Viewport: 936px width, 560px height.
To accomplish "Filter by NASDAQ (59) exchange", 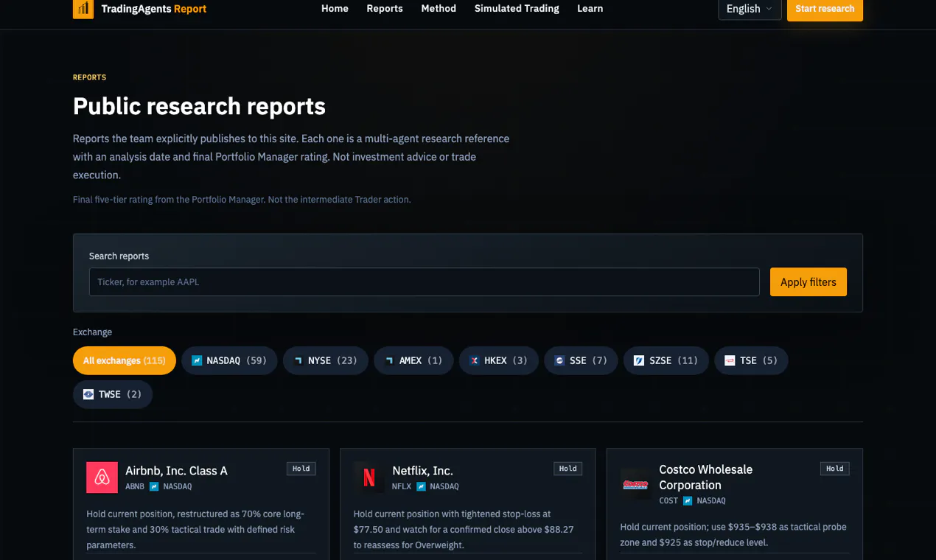I will (229, 361).
